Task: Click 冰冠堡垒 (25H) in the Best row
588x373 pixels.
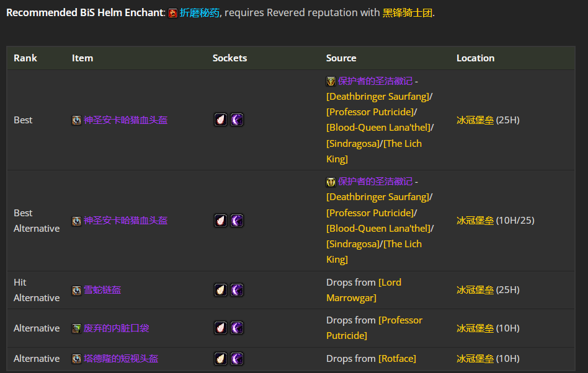Action: point(475,120)
